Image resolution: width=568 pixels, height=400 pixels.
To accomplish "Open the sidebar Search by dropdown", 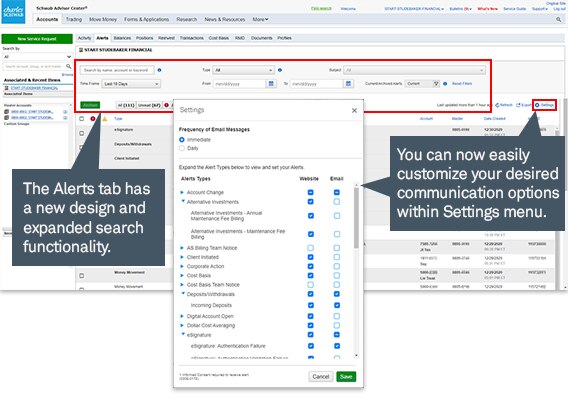I will click(x=37, y=57).
